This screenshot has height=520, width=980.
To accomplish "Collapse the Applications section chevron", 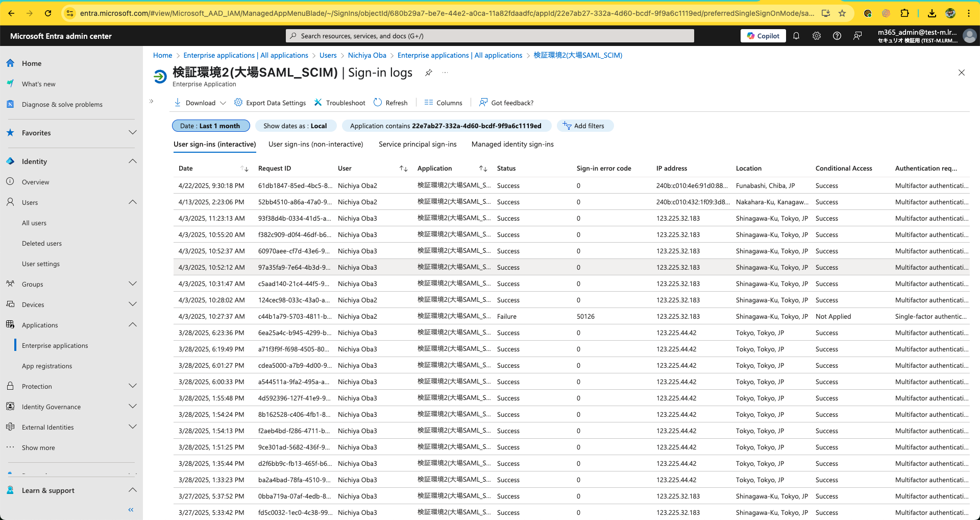I will click(133, 325).
